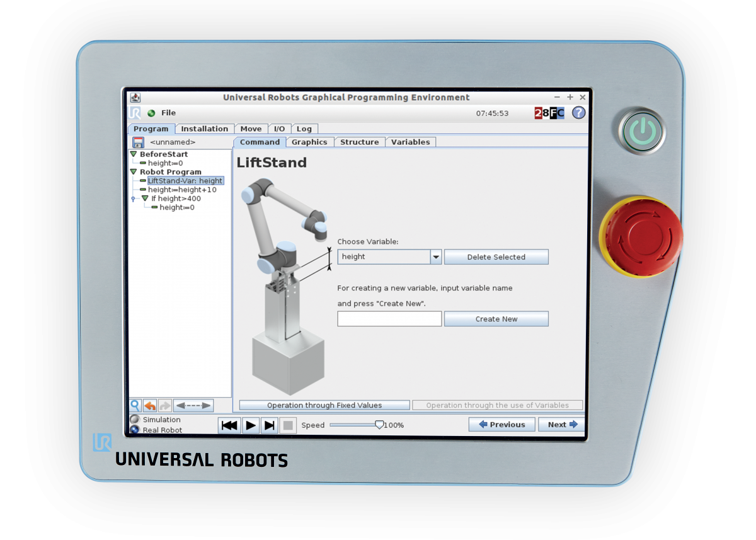Screen dimensions: 756x540
Task: Click the 100% speed value
Action: click(394, 425)
